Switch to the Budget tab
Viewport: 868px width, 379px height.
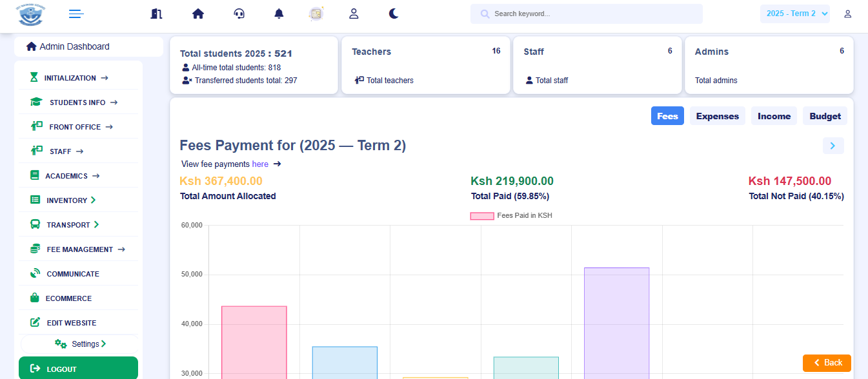pyautogui.click(x=825, y=116)
